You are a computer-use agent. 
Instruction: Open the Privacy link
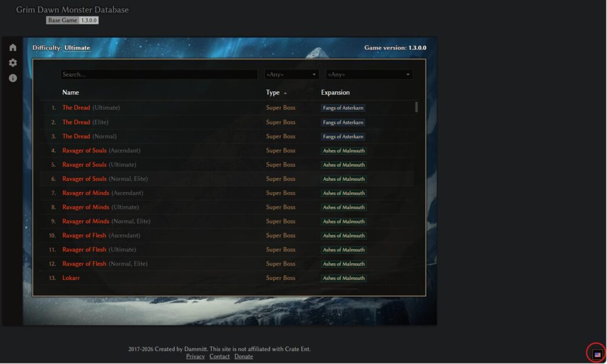(x=196, y=356)
